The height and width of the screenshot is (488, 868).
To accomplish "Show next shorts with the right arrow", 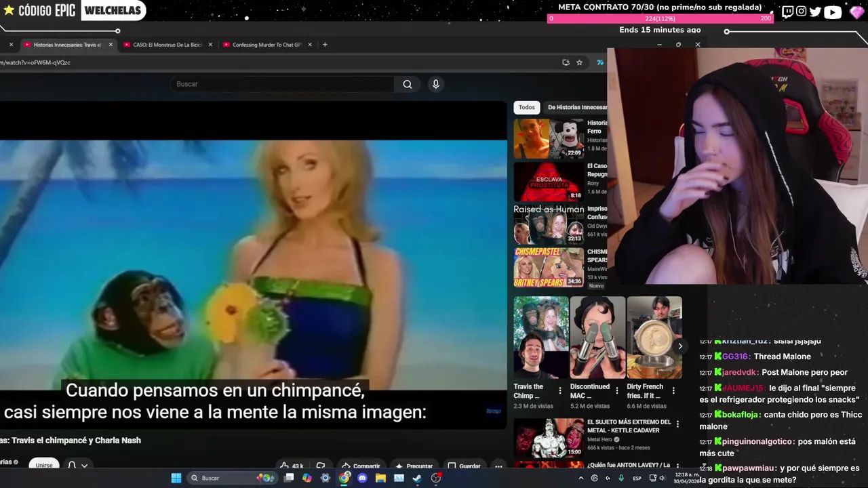I will click(x=679, y=346).
